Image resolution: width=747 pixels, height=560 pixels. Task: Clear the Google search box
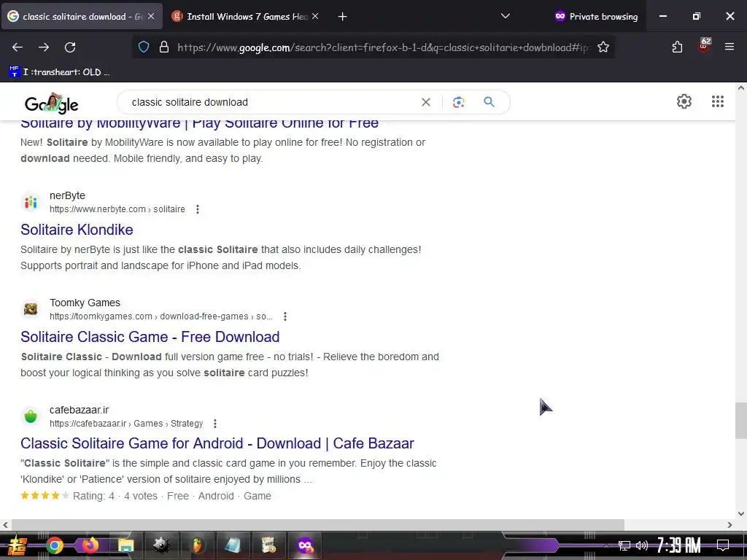coord(426,102)
